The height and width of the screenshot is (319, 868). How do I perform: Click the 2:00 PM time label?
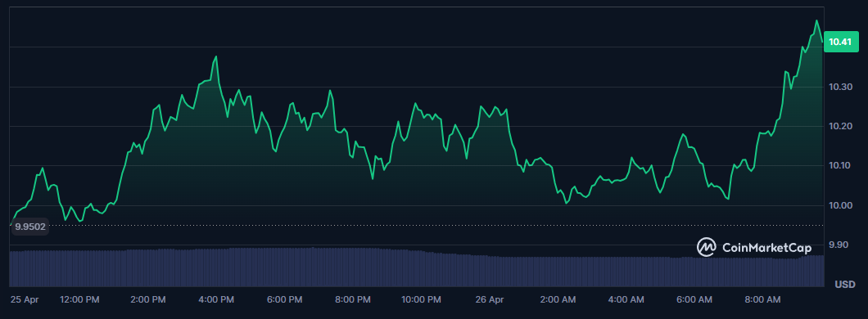pyautogui.click(x=147, y=299)
